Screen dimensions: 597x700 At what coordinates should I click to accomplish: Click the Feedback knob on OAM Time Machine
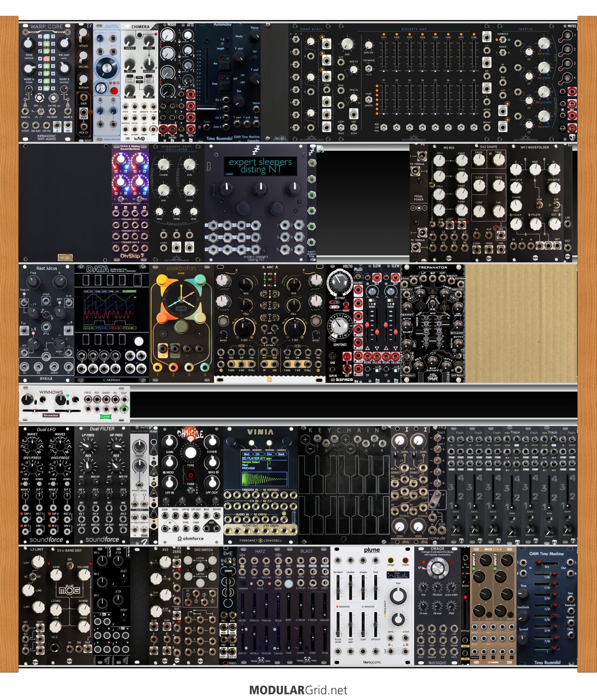(x=523, y=616)
